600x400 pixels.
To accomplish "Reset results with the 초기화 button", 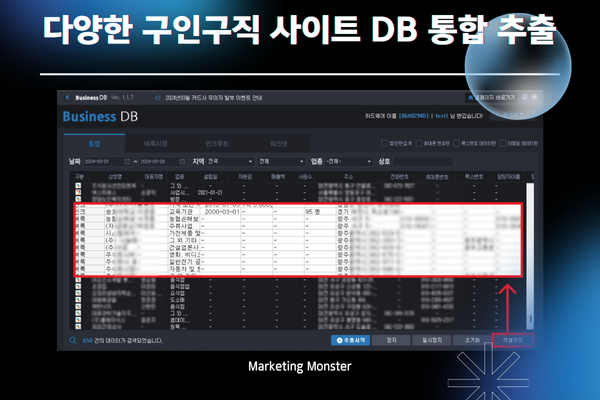I will click(472, 340).
